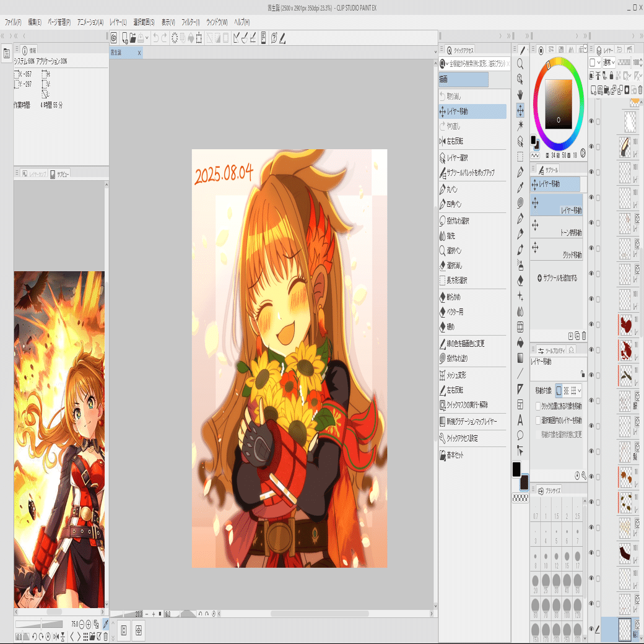Select the Zoom magnifier tool in the toolbox
Viewport: 644px width, 644px height.
point(520,63)
